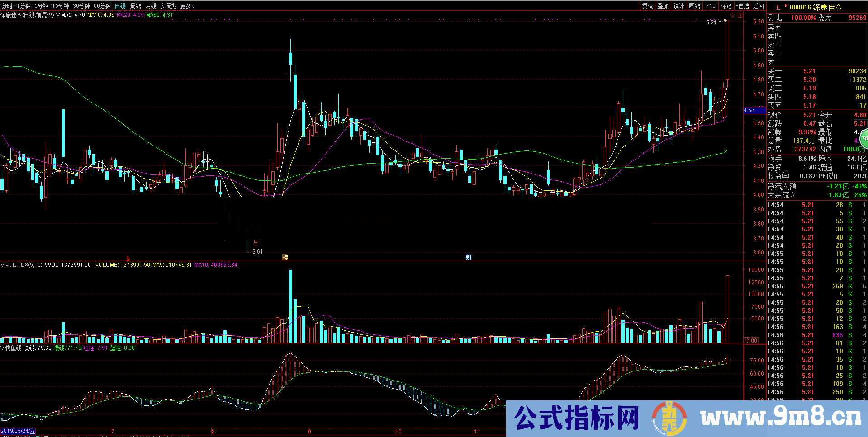Click the 榜 ranking marker on the chart
The width and height of the screenshot is (868, 437).
coord(285,258)
